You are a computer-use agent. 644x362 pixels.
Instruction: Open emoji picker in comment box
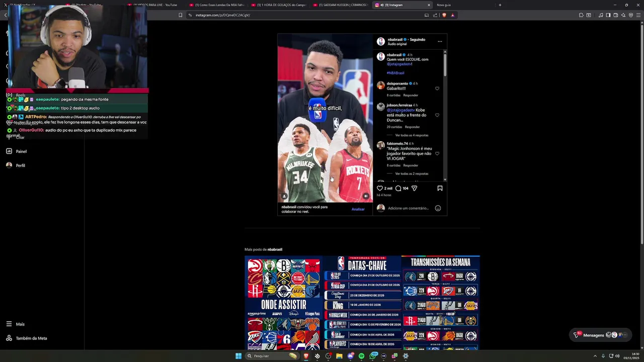(438, 208)
